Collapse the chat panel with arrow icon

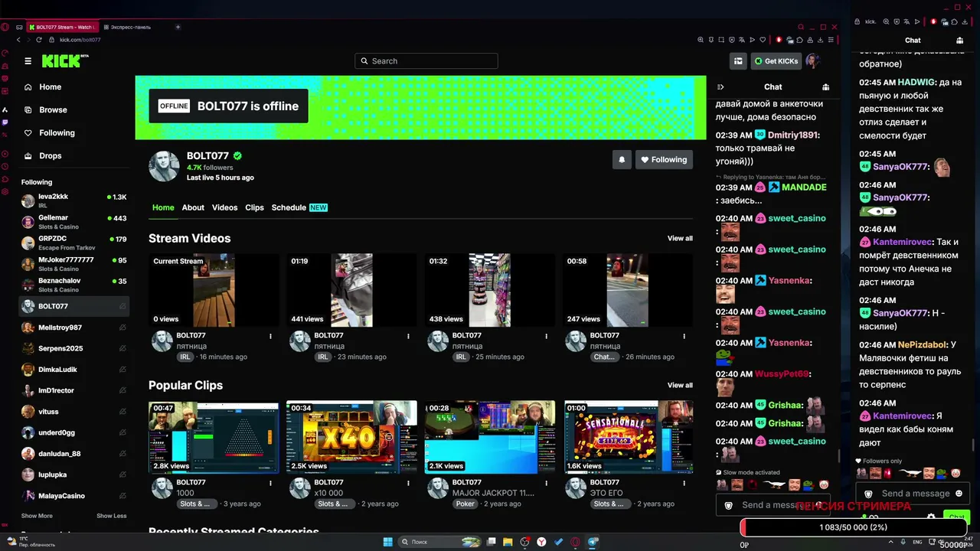(x=720, y=87)
